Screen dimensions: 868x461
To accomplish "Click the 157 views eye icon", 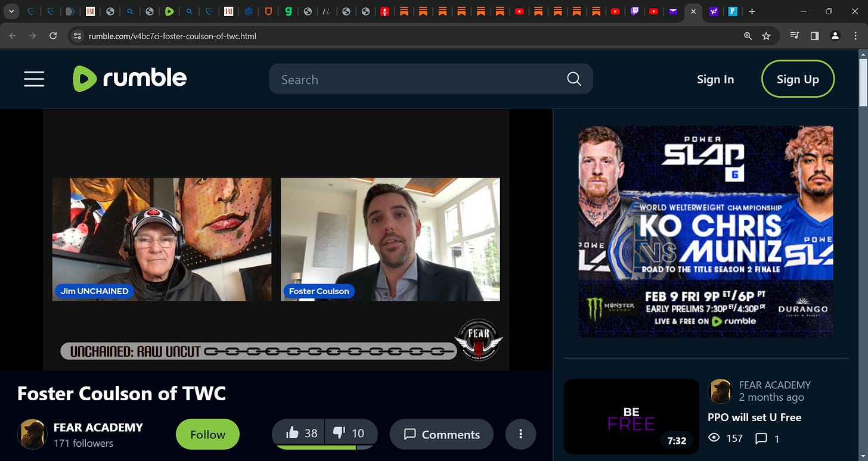I will tap(714, 438).
